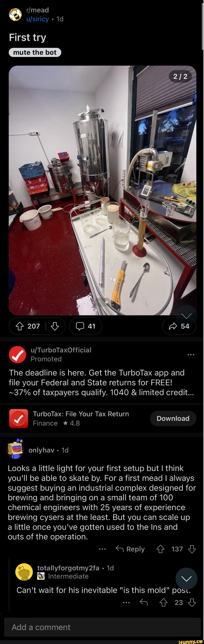
Task: Download the TurboTax app
Action: tap(173, 418)
